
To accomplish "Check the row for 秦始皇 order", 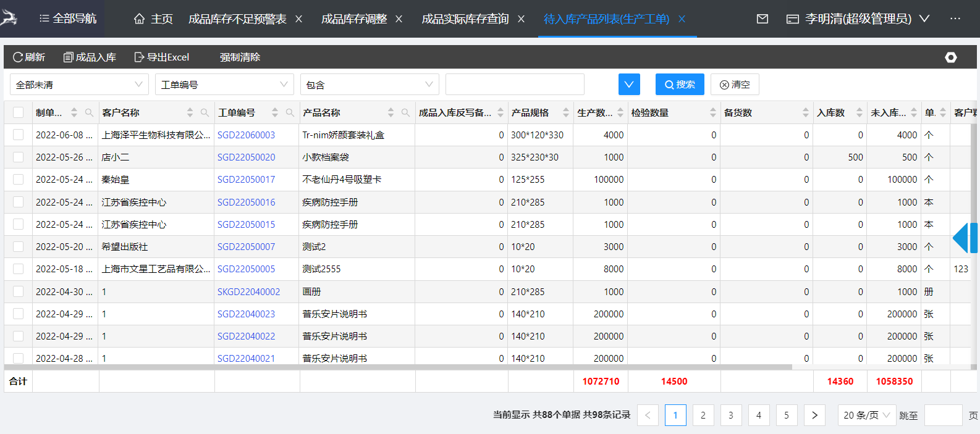I will [x=19, y=180].
